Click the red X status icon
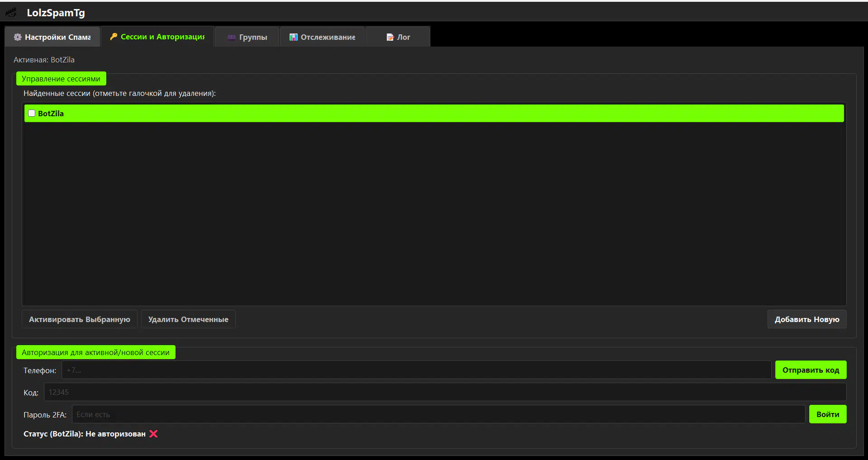The image size is (868, 460). [153, 434]
